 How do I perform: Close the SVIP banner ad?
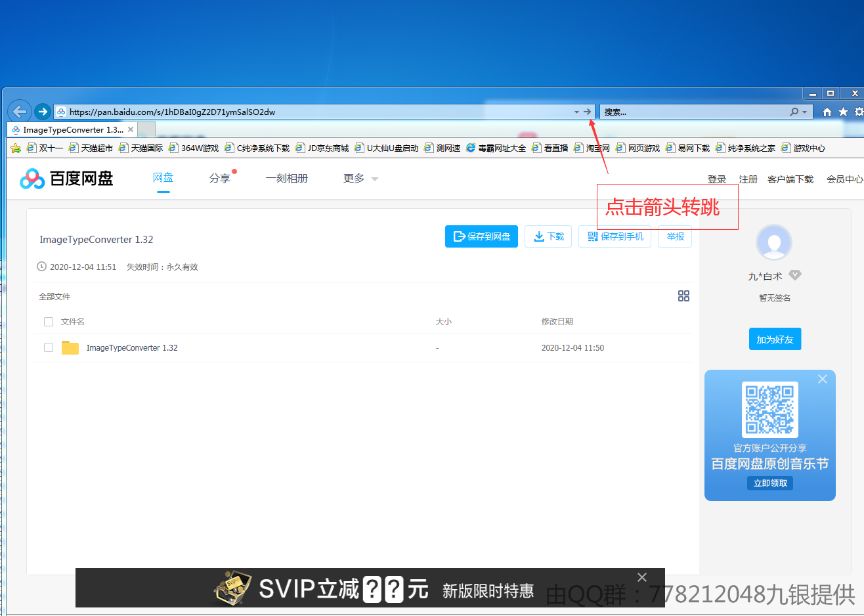(x=642, y=577)
